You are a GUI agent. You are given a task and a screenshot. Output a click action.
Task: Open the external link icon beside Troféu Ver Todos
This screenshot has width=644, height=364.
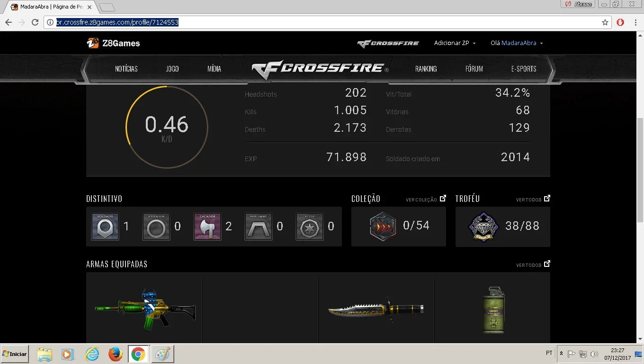(547, 199)
